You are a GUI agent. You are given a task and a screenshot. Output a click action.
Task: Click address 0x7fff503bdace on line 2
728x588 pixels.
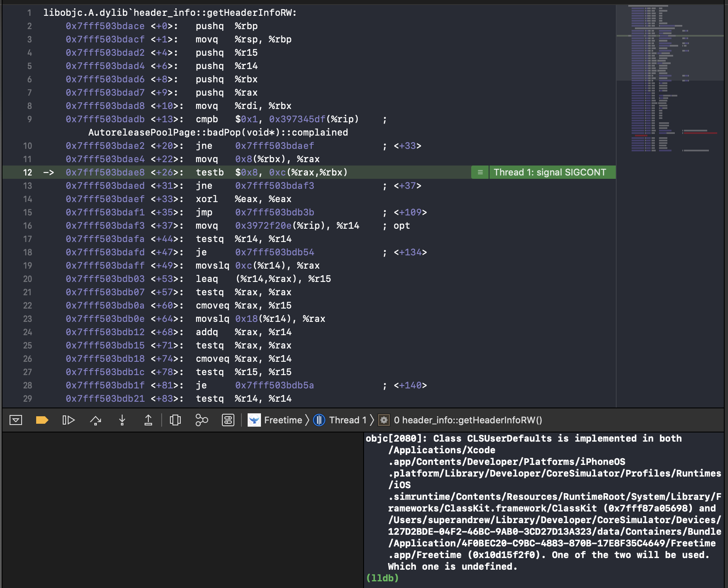[105, 26]
